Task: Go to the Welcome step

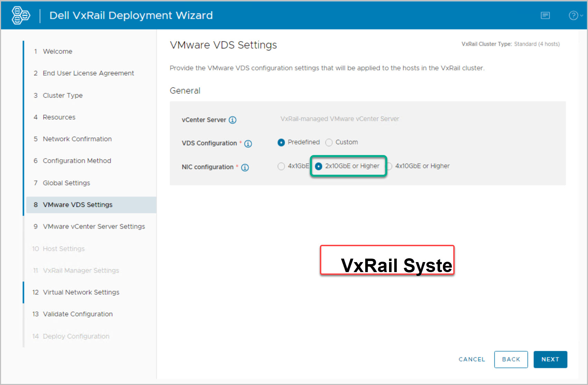Action: (57, 51)
